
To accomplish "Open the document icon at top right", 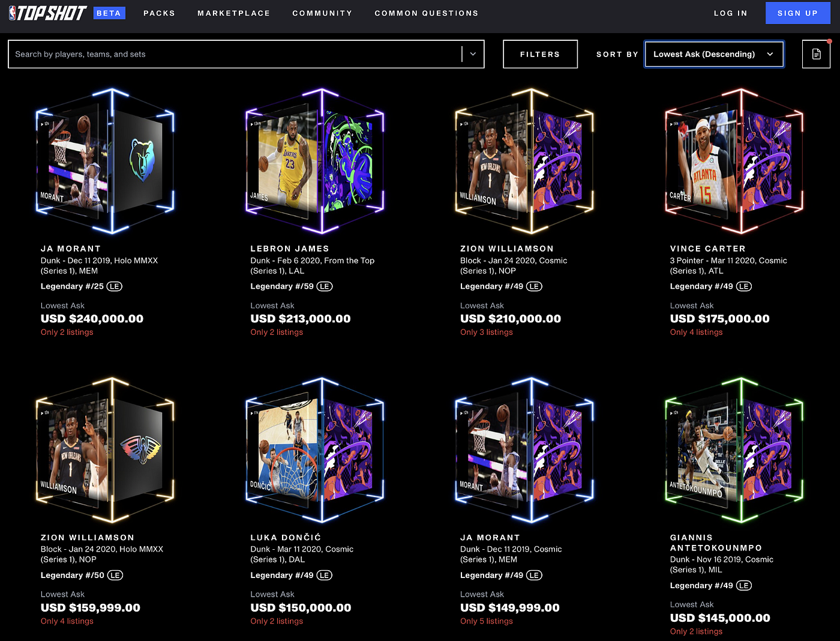I will 816,54.
